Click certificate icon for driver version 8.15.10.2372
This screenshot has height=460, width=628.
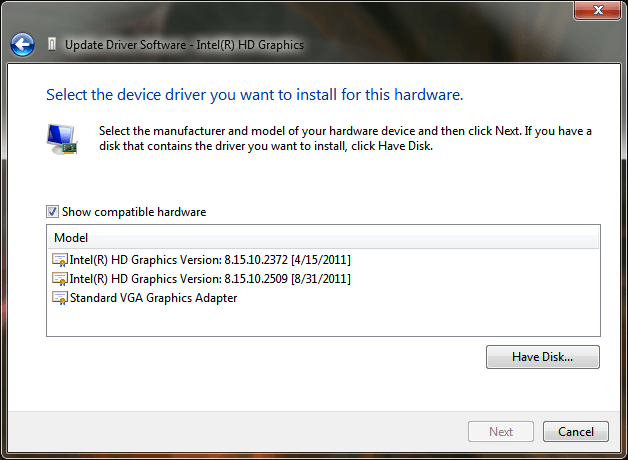[x=60, y=260]
